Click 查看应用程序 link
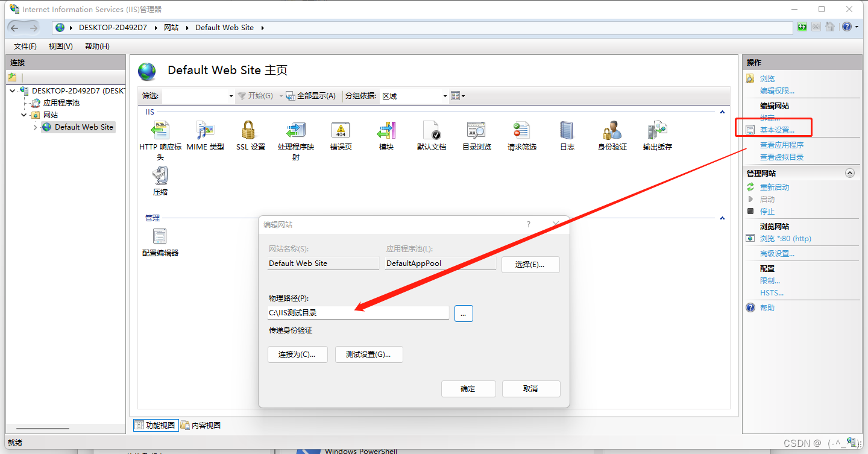Image resolution: width=868 pixels, height=454 pixels. point(782,145)
